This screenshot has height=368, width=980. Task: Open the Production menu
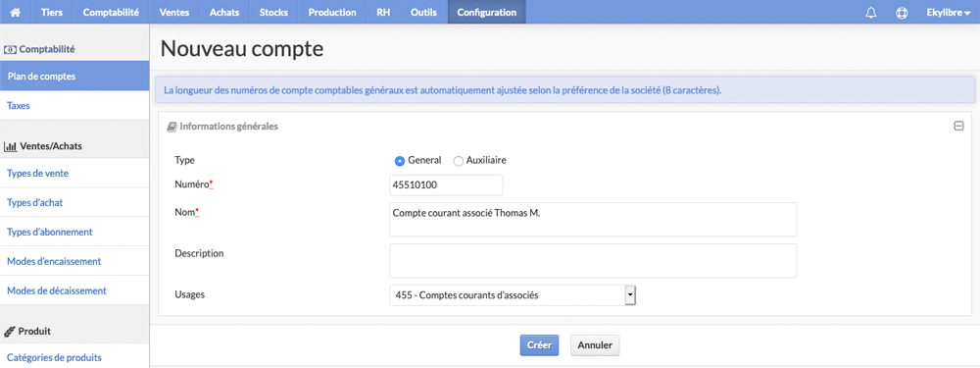tap(332, 12)
